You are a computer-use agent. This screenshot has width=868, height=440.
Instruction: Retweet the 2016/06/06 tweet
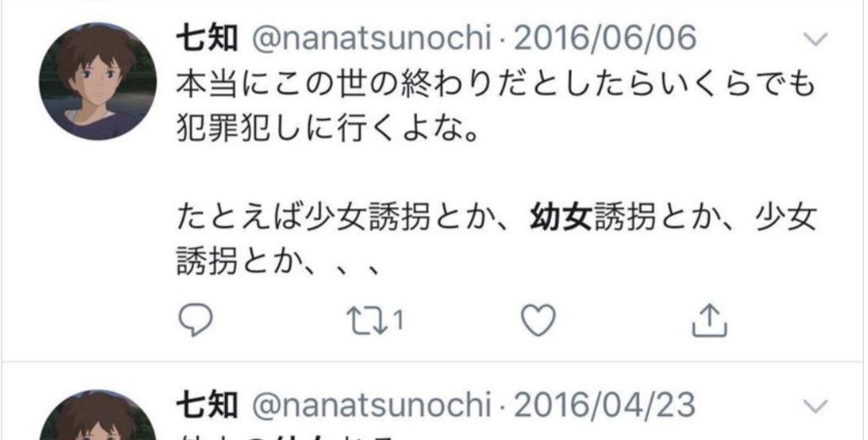(366, 321)
